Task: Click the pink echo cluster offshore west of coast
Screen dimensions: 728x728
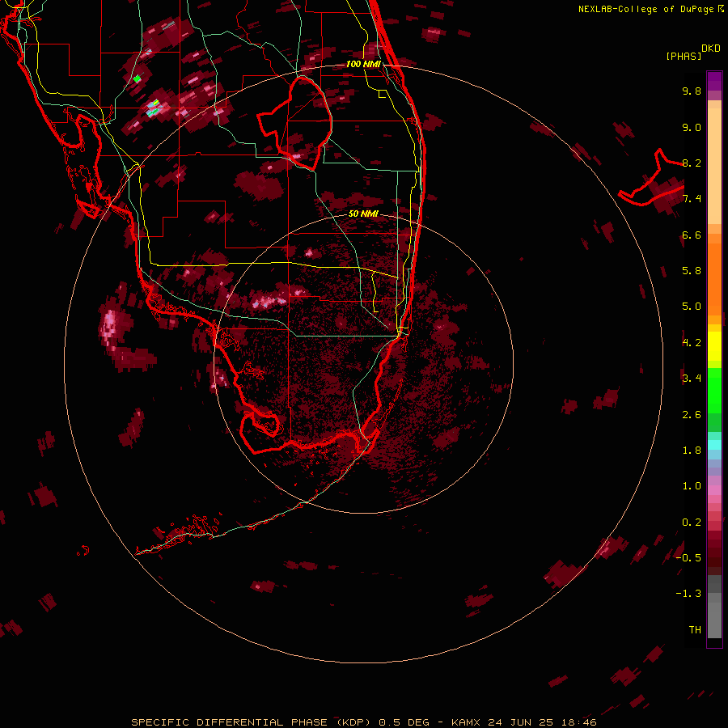Action: [x=110, y=327]
